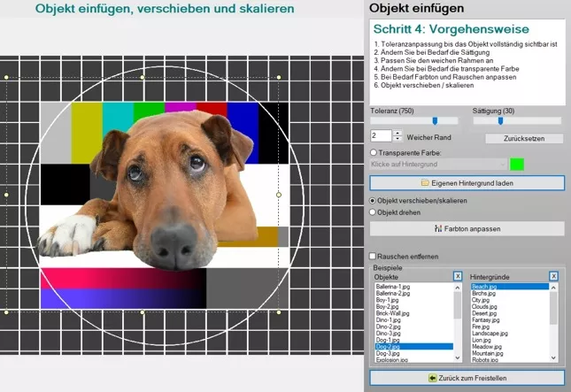Viewport: 571px width, 392px height.
Task: Click the green transparent color swatch
Action: point(517,165)
